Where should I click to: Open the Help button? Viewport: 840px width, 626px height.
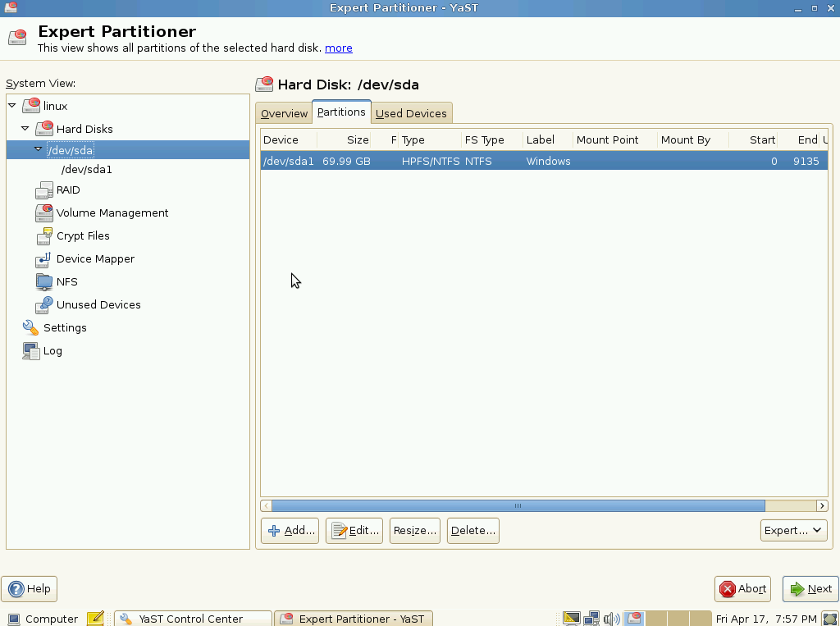[x=29, y=589]
